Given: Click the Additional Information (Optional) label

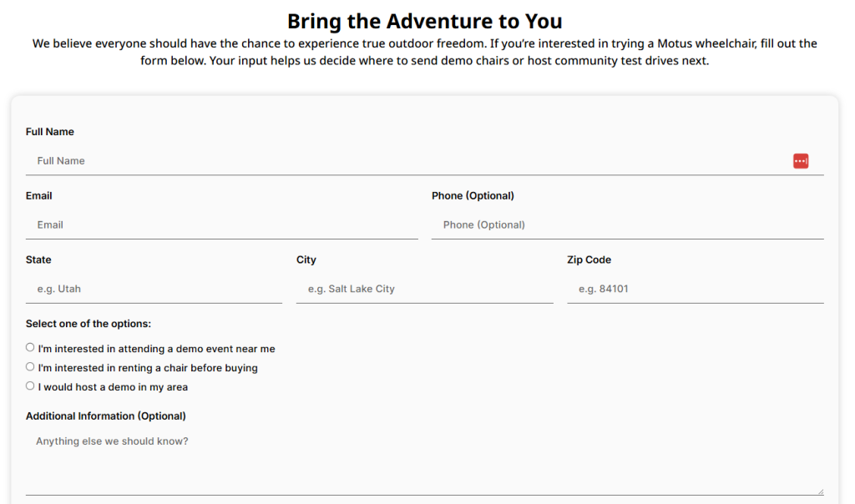Looking at the screenshot, I should pos(106,416).
